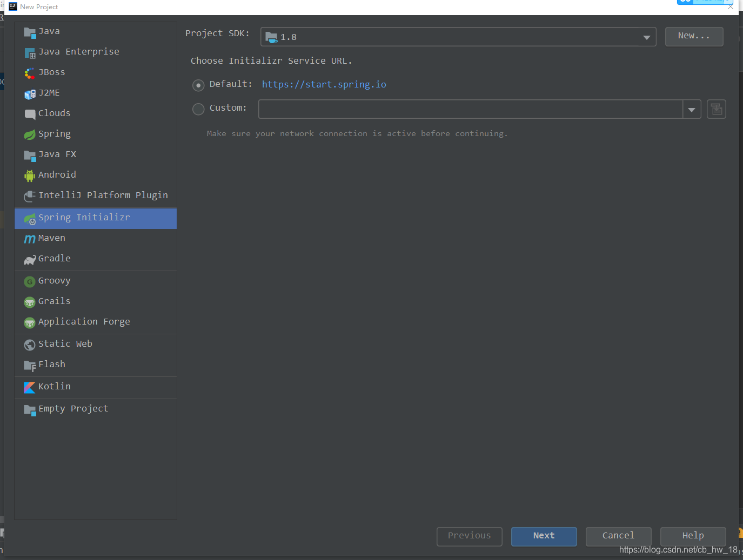743x560 pixels.
Task: Open the https://start.spring.io link
Action: point(324,84)
